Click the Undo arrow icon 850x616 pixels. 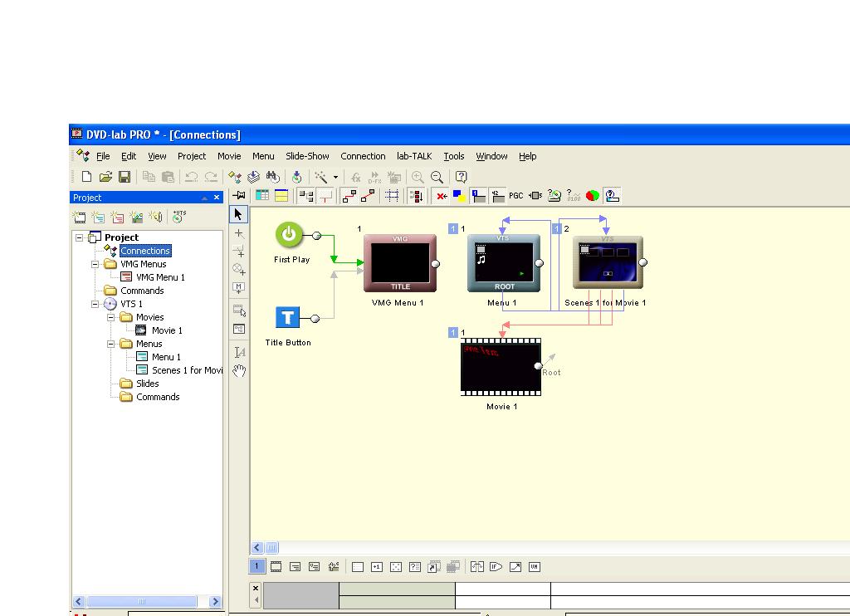[192, 177]
